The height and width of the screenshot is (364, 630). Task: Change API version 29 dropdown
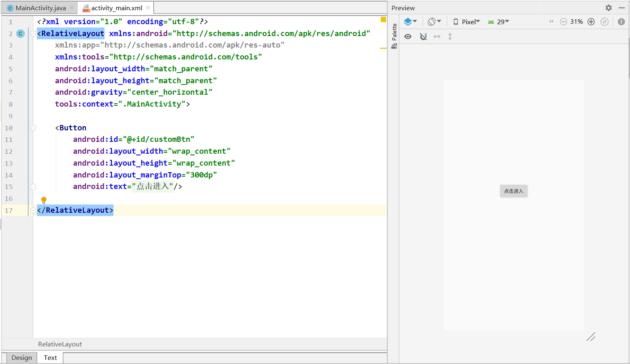pyautogui.click(x=498, y=22)
